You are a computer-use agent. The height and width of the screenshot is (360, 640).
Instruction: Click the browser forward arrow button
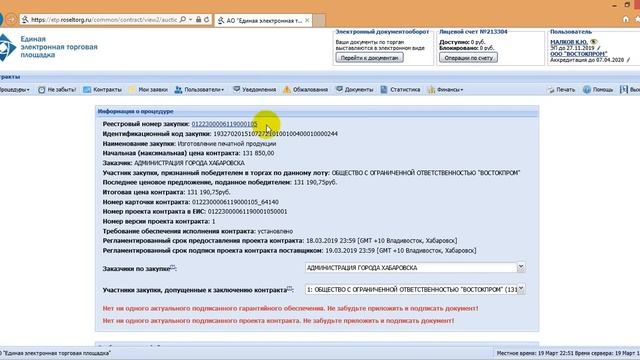pyautogui.click(x=11, y=19)
